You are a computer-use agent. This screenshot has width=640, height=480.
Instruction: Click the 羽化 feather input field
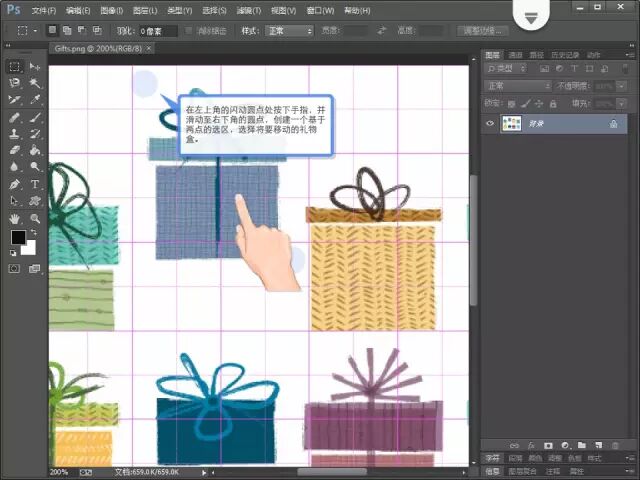pos(157,31)
